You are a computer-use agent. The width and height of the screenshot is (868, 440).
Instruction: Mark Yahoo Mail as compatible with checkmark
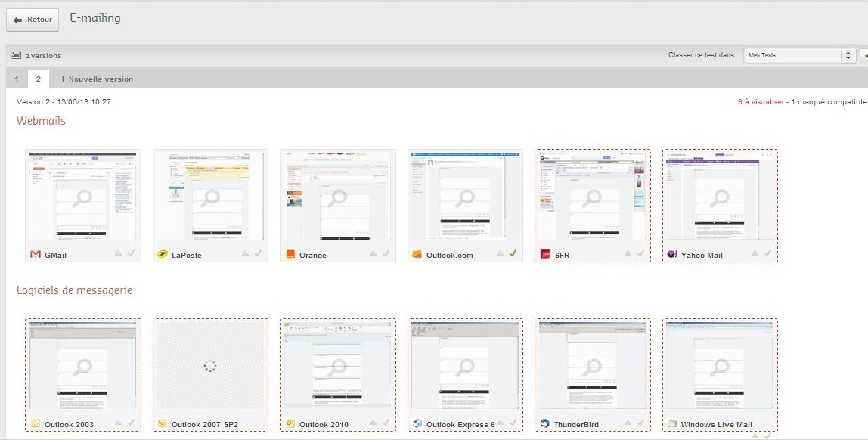coord(767,253)
